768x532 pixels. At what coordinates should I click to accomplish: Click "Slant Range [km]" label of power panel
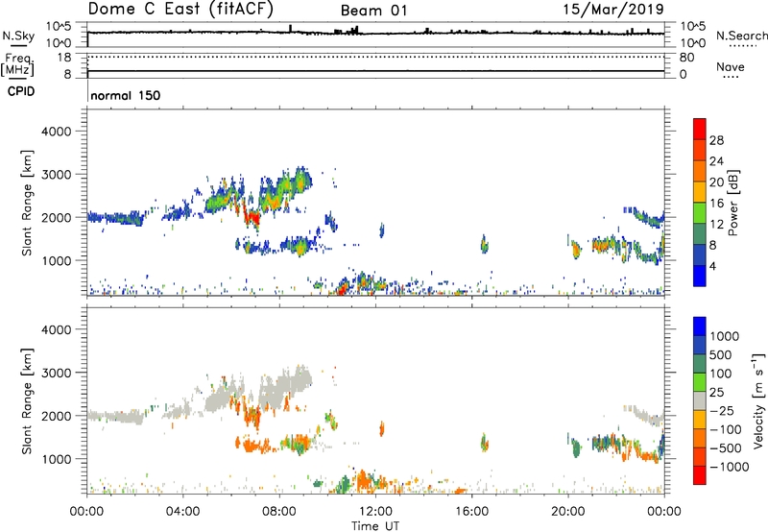pos(27,203)
